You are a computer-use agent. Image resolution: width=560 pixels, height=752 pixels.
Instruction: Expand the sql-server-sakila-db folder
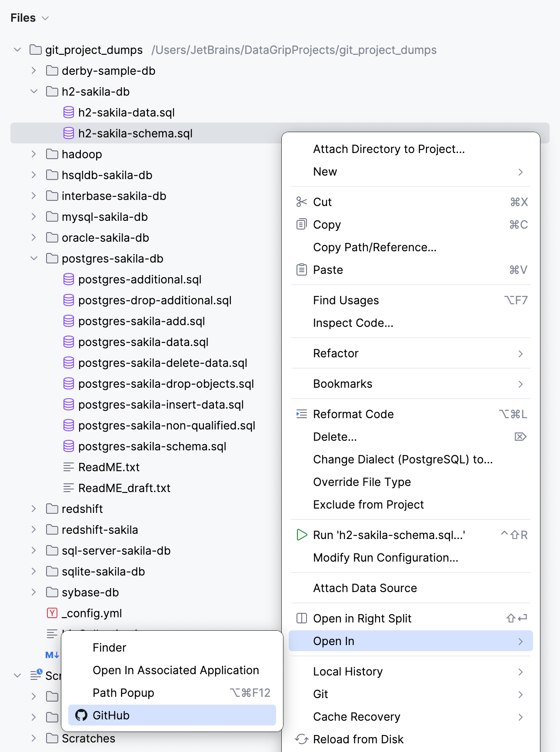[x=34, y=550]
